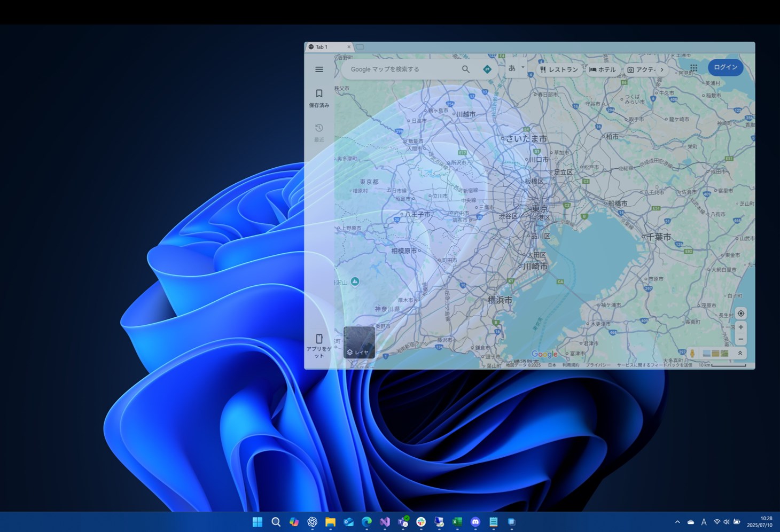Open Microsoft Edge from the taskbar
The height and width of the screenshot is (532, 780).
point(366,522)
